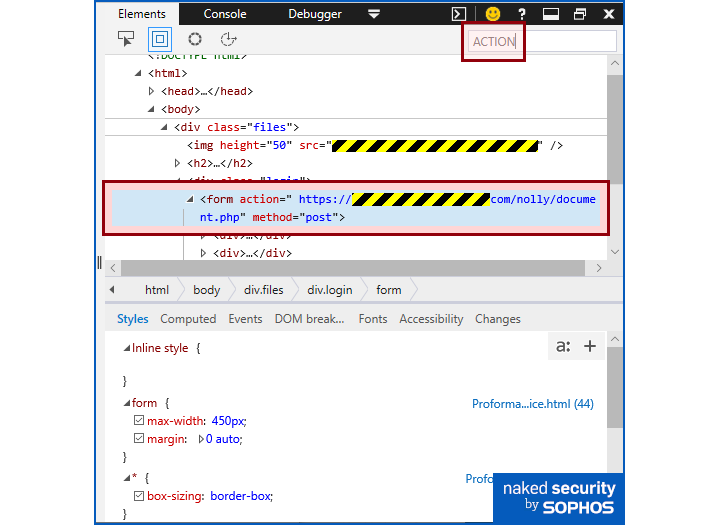The image size is (720, 525).
Task: Select the html breadcrumb
Action: pyautogui.click(x=157, y=290)
